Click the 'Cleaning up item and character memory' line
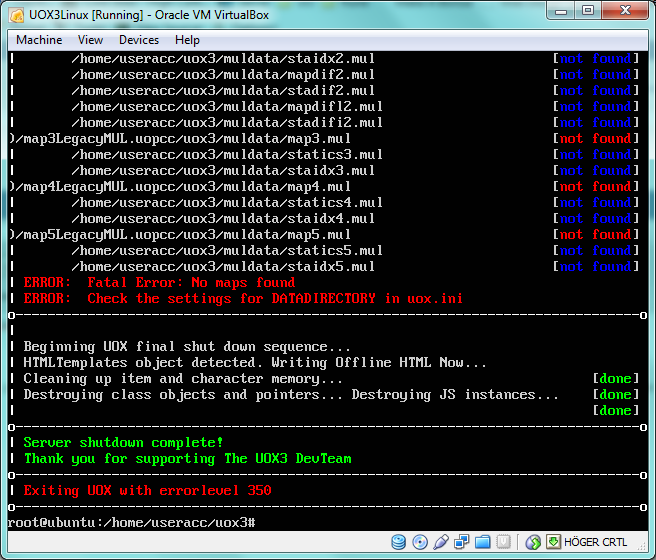 (x=183, y=379)
